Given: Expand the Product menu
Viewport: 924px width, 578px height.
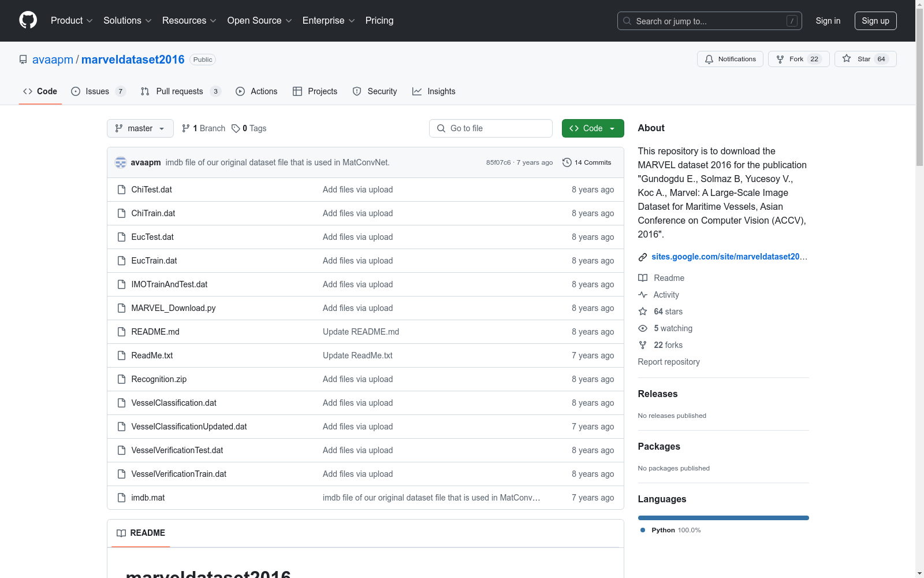Looking at the screenshot, I should pyautogui.click(x=72, y=21).
